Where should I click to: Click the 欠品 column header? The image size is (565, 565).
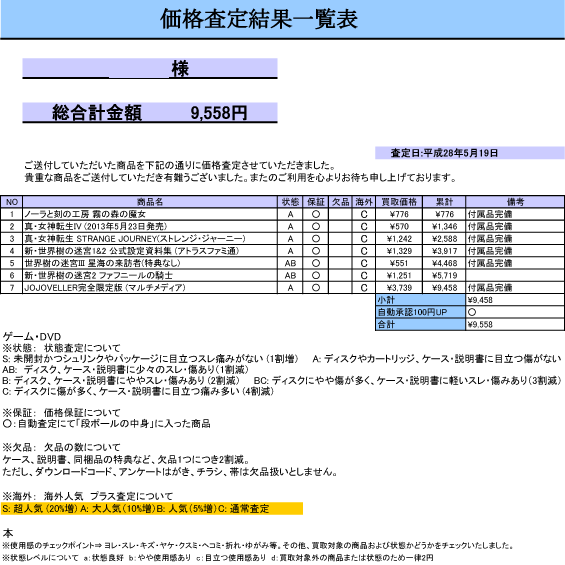pos(341,202)
